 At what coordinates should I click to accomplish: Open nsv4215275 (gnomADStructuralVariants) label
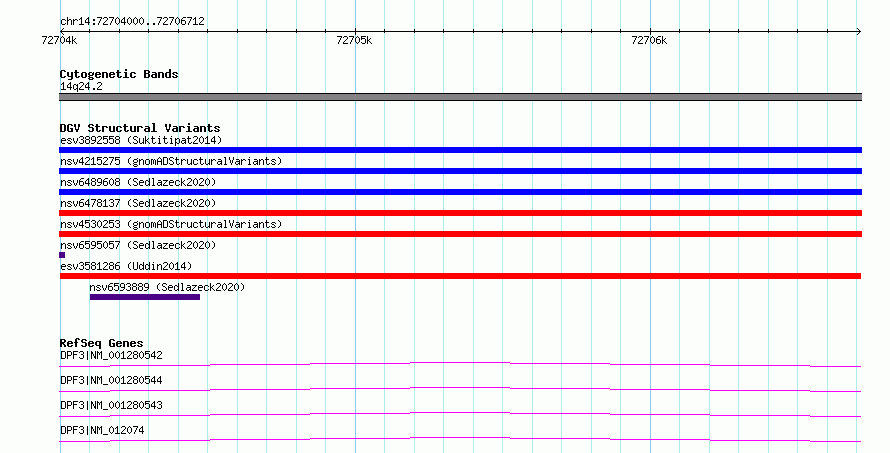pyautogui.click(x=171, y=161)
